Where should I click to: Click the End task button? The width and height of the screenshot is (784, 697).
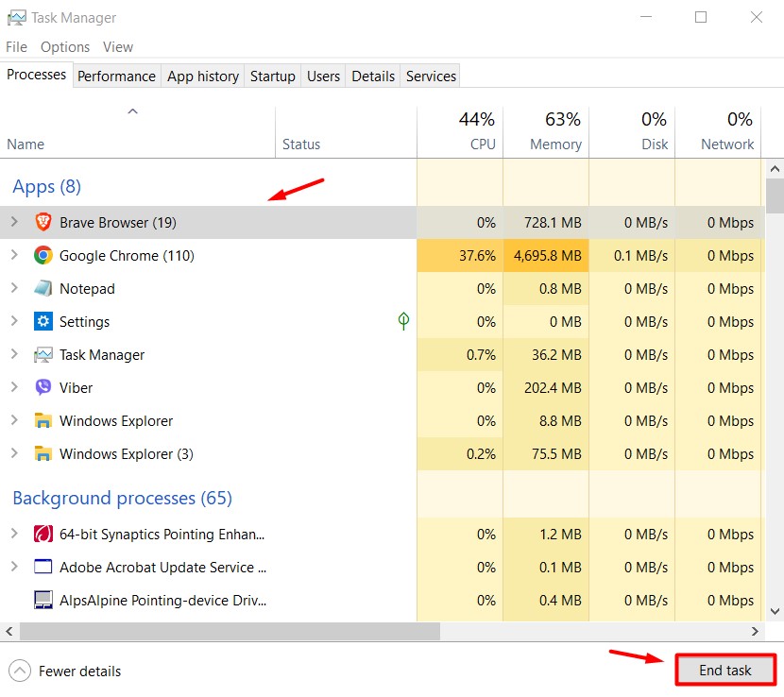coord(725,670)
